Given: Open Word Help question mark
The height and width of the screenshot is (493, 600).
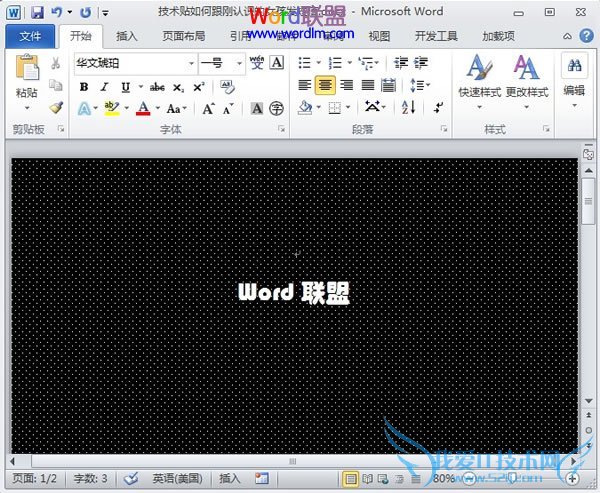Looking at the screenshot, I should pyautogui.click(x=587, y=36).
